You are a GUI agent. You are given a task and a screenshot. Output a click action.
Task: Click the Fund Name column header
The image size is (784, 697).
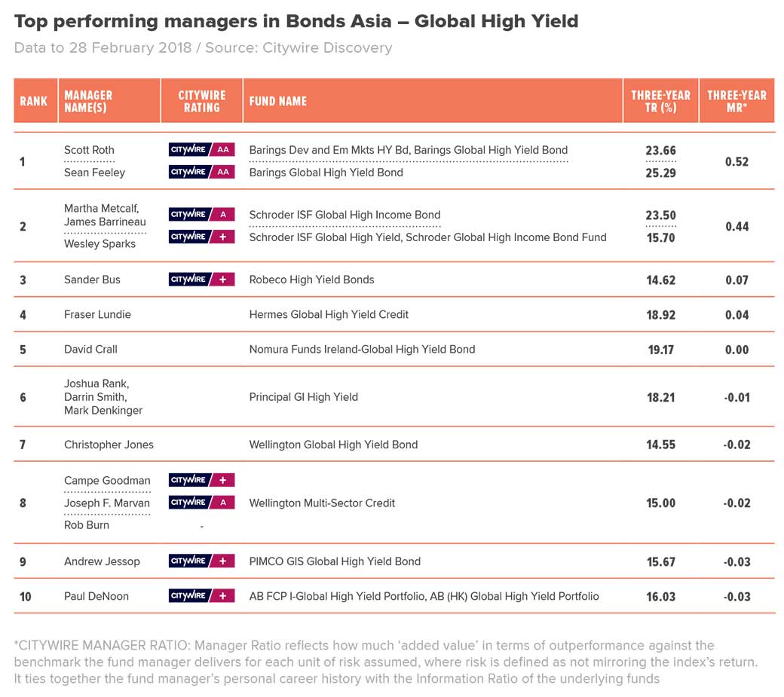278,101
